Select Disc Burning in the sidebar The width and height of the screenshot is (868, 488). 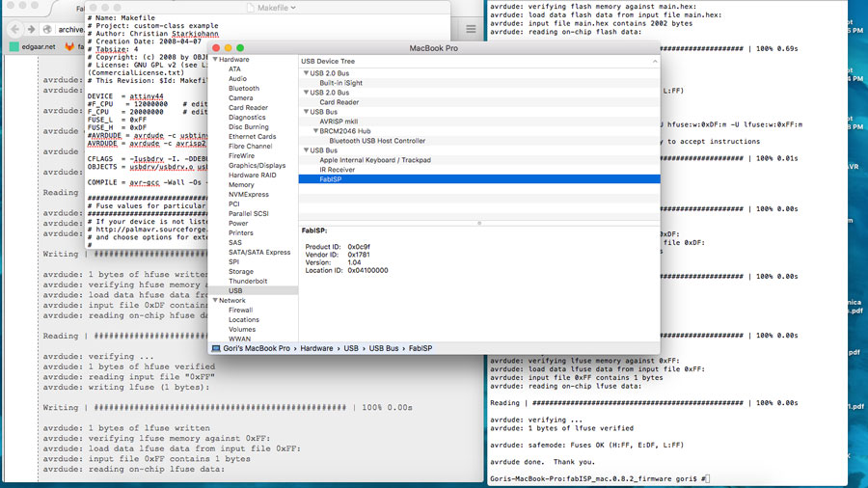(x=249, y=126)
